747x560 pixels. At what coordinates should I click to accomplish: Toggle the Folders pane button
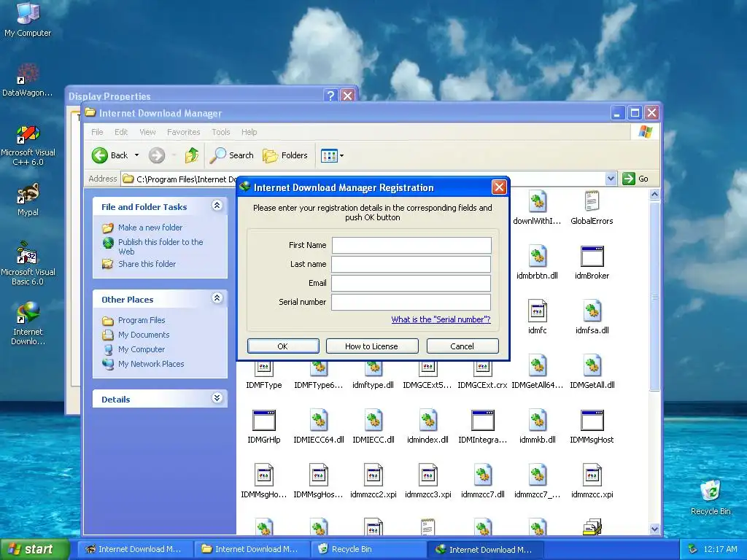coord(285,155)
